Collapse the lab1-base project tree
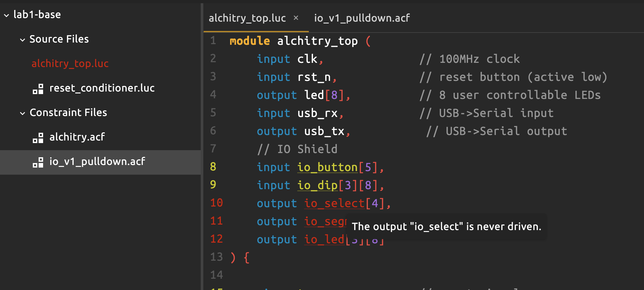 click(x=6, y=15)
